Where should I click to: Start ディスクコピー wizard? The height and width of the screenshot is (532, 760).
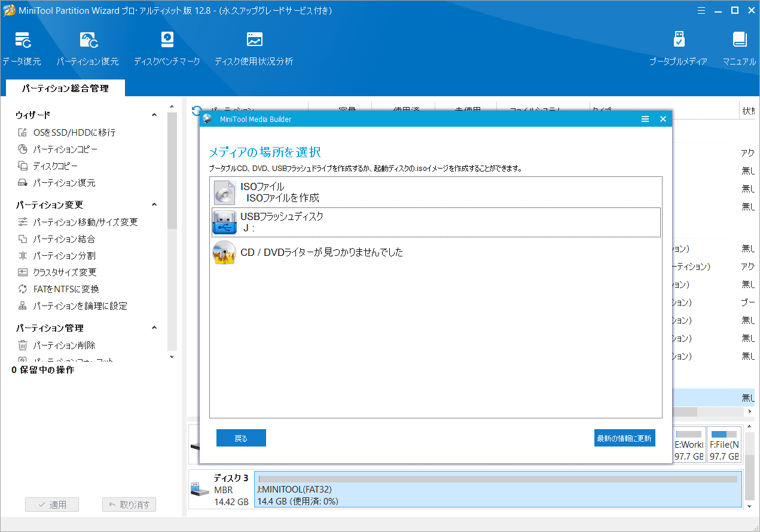tap(48, 166)
